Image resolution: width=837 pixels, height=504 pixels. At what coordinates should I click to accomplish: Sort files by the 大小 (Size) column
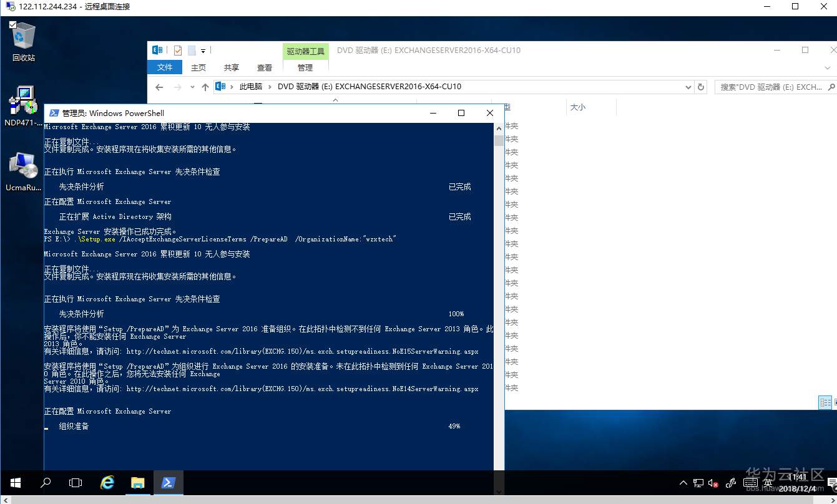point(578,107)
